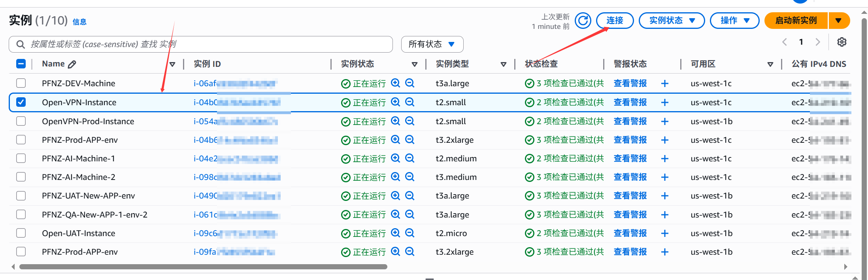Refresh the instances list
Screen dimensions: 868x280
click(x=583, y=21)
